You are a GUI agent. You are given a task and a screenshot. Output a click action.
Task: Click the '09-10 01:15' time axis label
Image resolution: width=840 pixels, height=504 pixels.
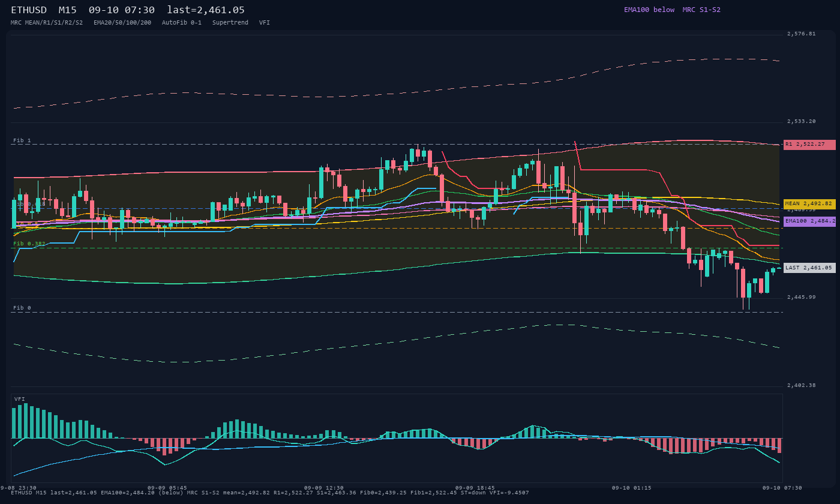pos(632,488)
